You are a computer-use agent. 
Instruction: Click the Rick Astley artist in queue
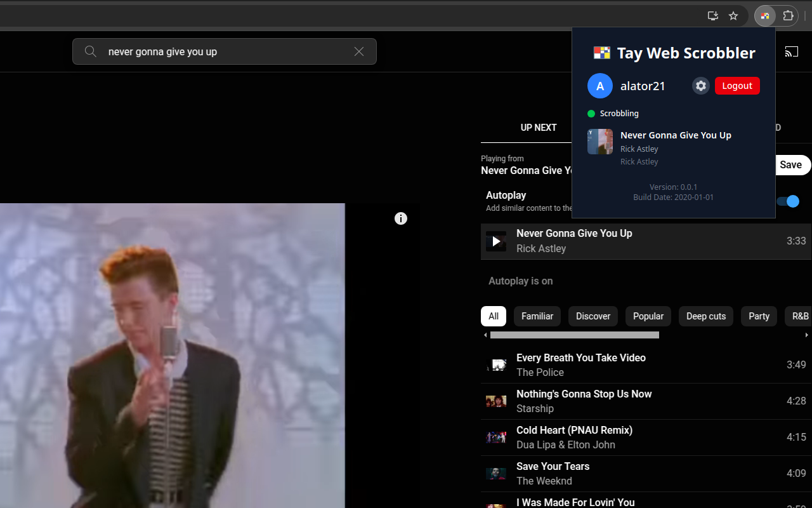(x=541, y=249)
